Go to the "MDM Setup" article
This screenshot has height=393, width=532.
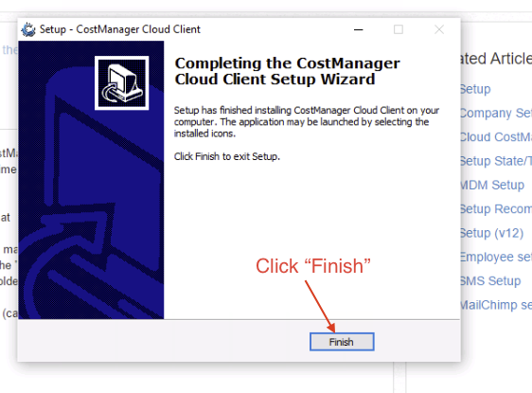coord(492,185)
